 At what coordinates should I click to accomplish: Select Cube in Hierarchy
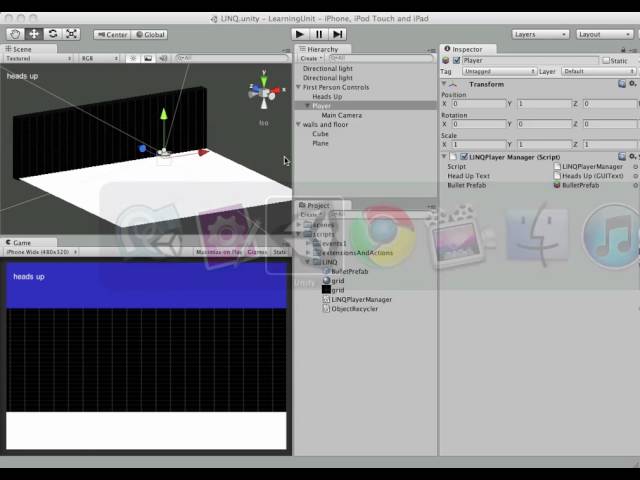[320, 133]
